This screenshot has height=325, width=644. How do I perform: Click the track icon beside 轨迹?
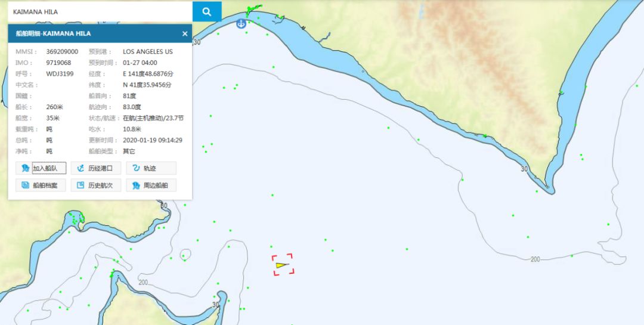click(x=136, y=168)
